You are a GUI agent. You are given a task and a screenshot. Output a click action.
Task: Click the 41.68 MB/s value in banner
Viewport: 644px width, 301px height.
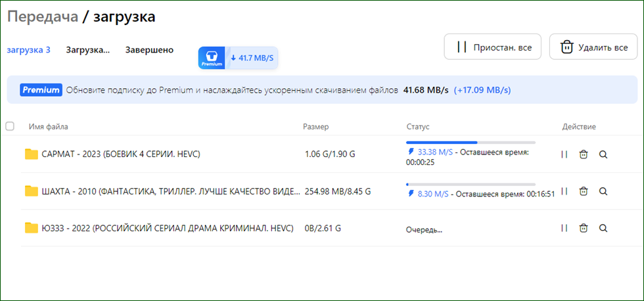click(x=426, y=90)
